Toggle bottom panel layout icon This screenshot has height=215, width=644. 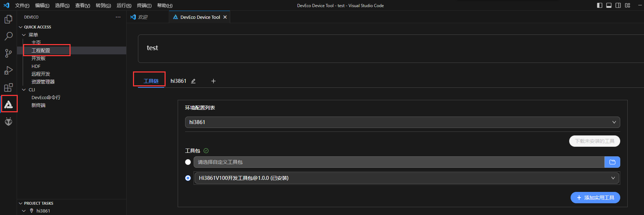click(609, 5)
